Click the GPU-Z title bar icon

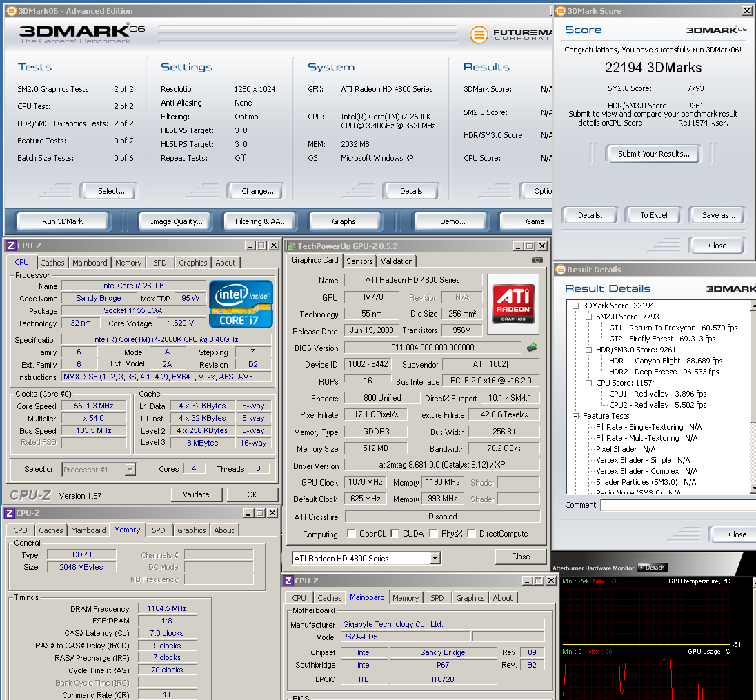[290, 246]
